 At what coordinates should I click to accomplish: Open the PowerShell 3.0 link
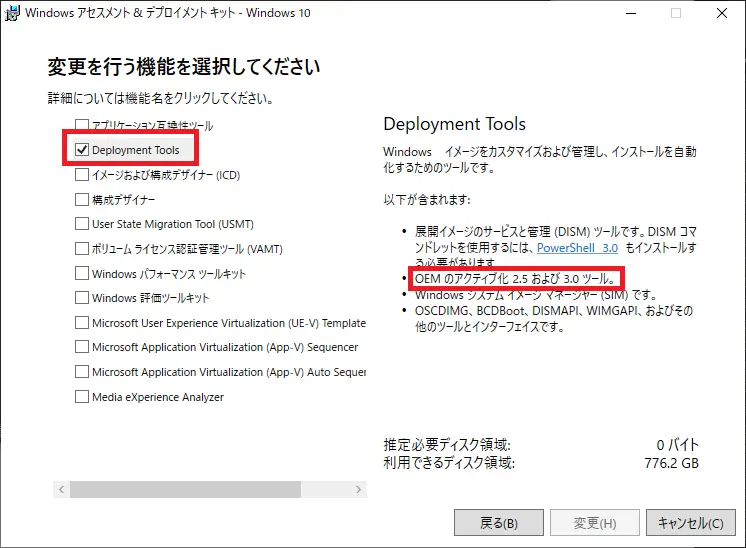tap(577, 248)
